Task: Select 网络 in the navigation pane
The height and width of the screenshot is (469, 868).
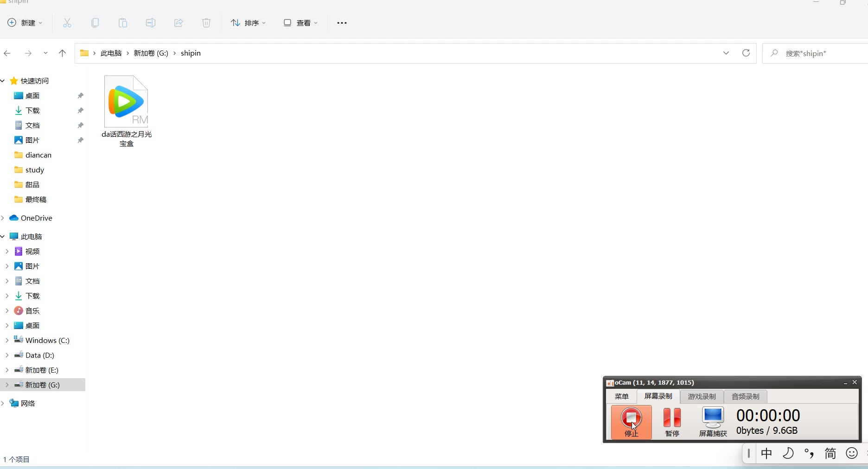Action: pos(28,403)
